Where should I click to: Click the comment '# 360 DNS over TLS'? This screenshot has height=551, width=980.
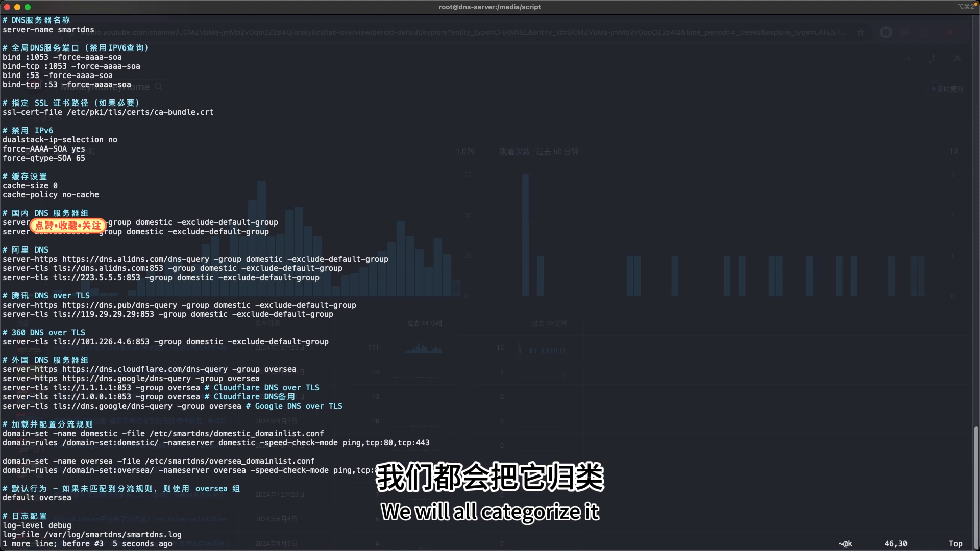point(44,333)
